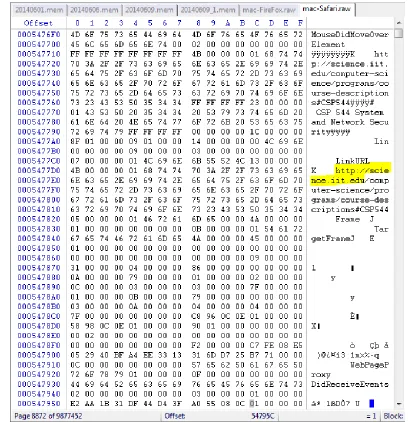Select offset row 005477A0
Viewport: 408px width, 422px height.
click(39, 141)
